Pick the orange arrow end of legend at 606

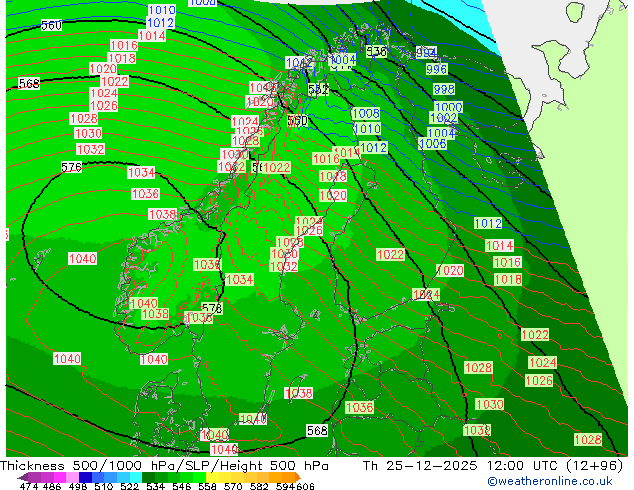point(298,477)
